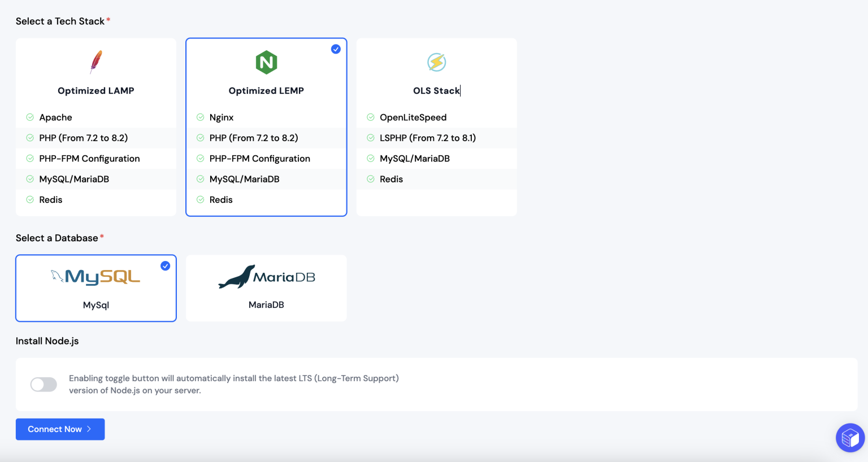Enable the Node.js install toggle
The width and height of the screenshot is (868, 462).
click(x=44, y=384)
